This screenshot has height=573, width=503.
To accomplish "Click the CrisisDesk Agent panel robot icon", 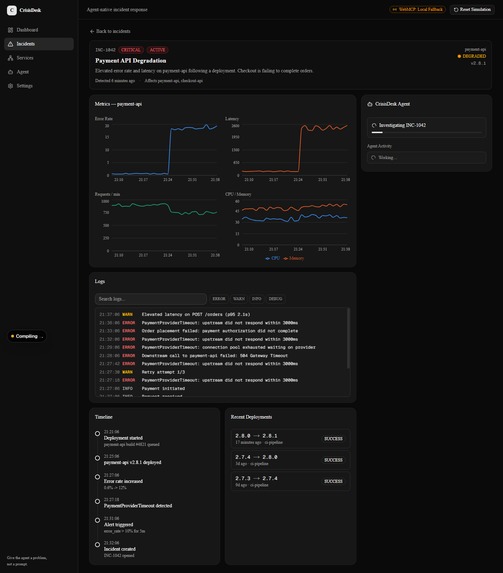I will (x=370, y=104).
